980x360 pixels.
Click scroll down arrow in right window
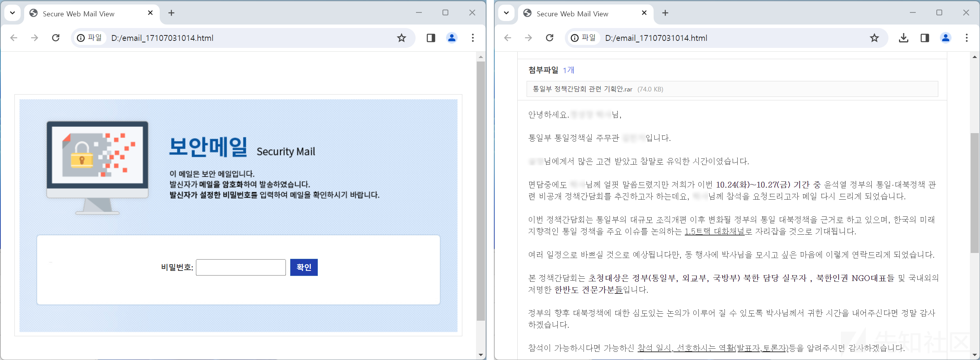975,355
